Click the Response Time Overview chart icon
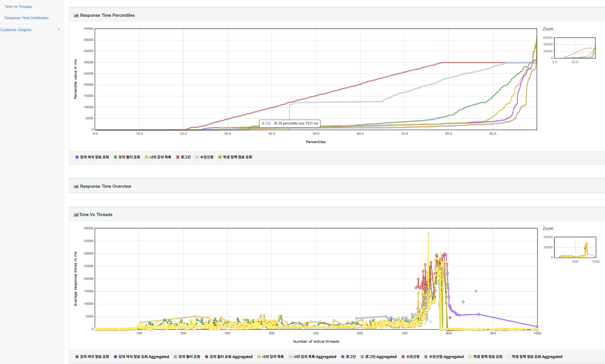605x364 pixels. [76, 186]
